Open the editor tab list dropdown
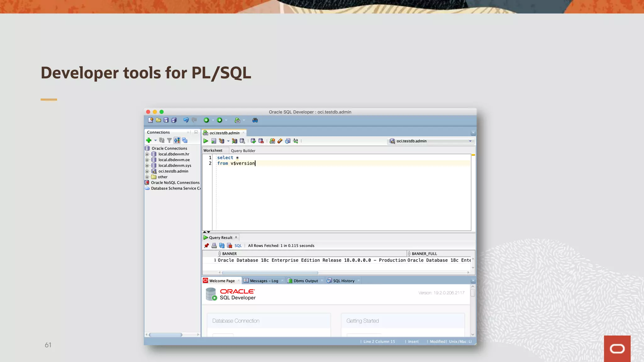The height and width of the screenshot is (362, 644). click(x=473, y=133)
